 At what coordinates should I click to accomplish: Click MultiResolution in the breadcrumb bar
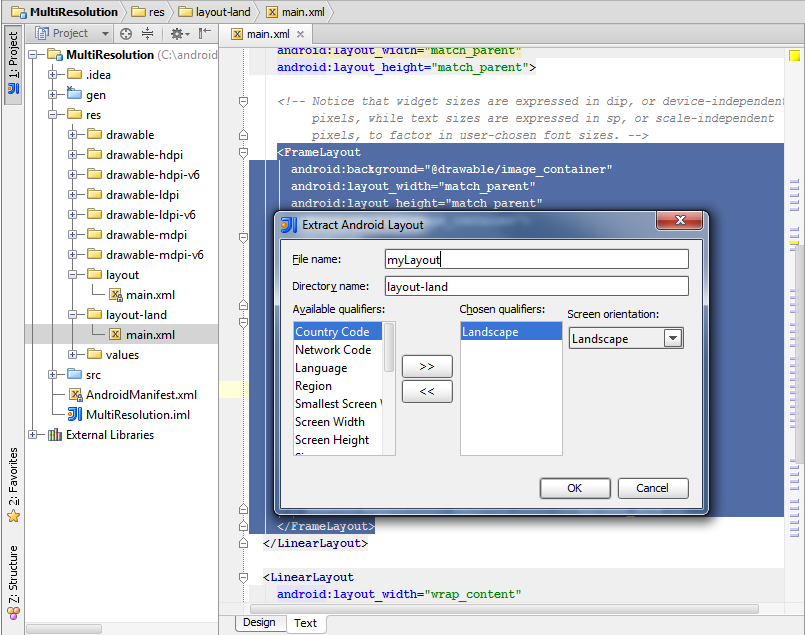[x=65, y=12]
